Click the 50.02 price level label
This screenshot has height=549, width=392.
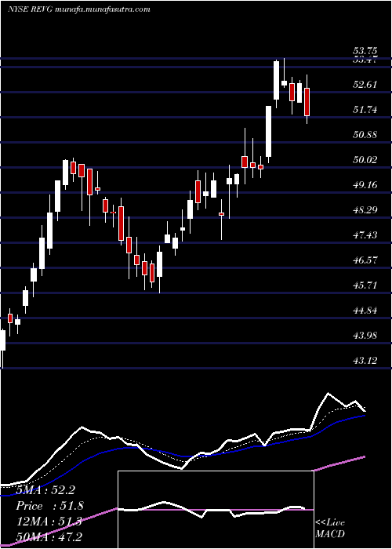366,160
